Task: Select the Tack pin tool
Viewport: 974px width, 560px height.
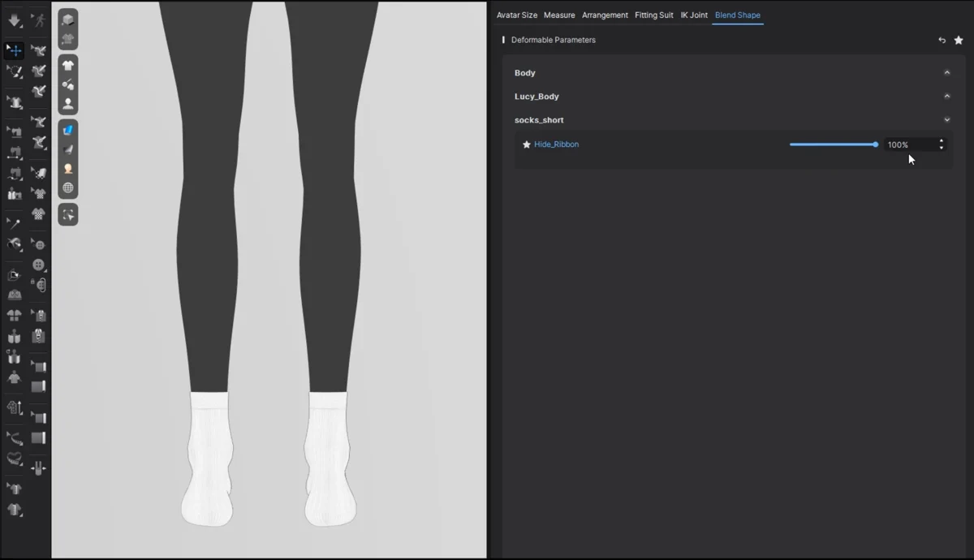Action: pyautogui.click(x=14, y=223)
